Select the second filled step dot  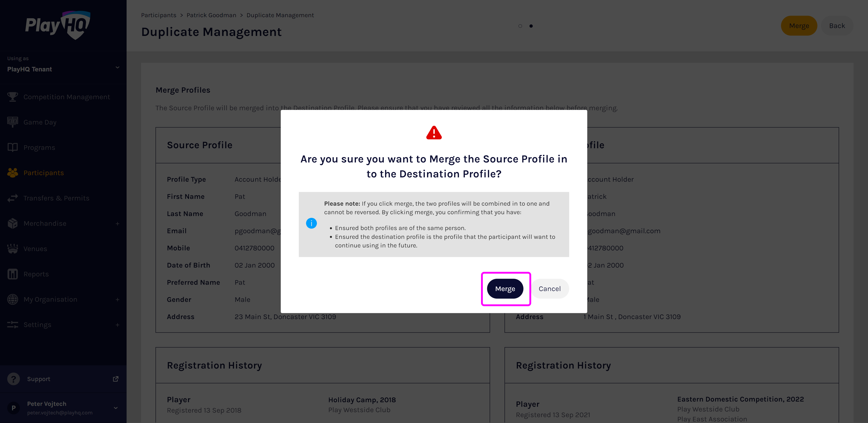click(531, 26)
